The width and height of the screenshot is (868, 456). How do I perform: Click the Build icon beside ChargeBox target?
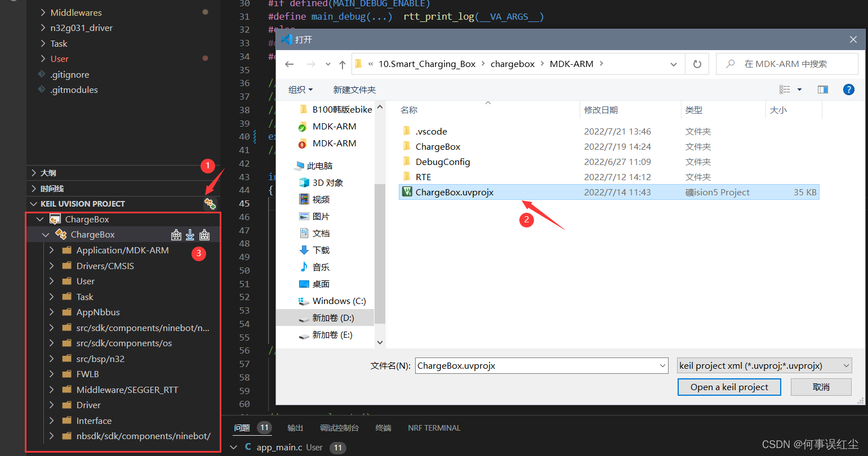pyautogui.click(x=176, y=234)
